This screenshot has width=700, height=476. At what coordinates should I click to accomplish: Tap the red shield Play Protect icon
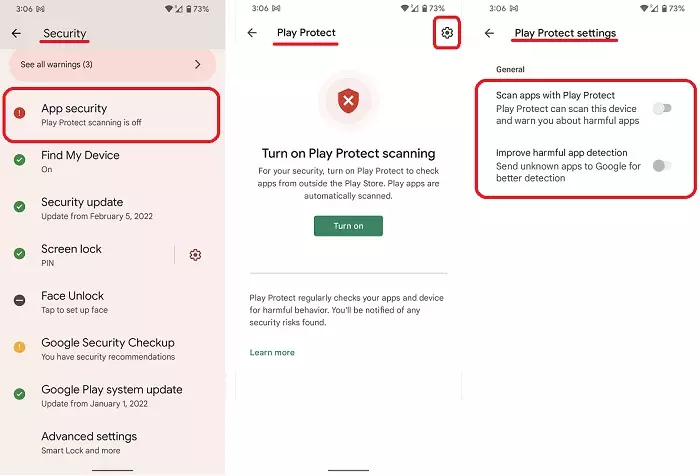(348, 100)
